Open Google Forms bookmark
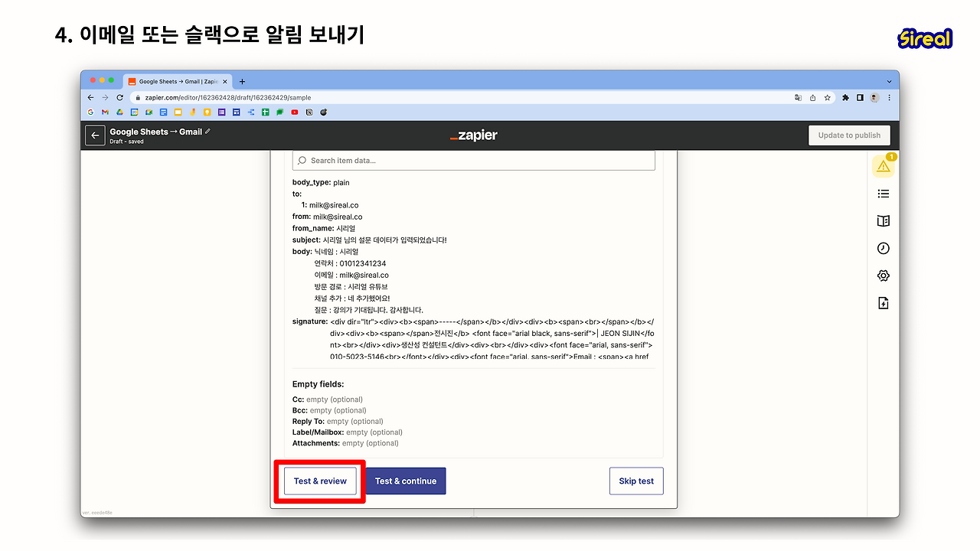Viewport: 980px width, 551px height. (x=222, y=112)
